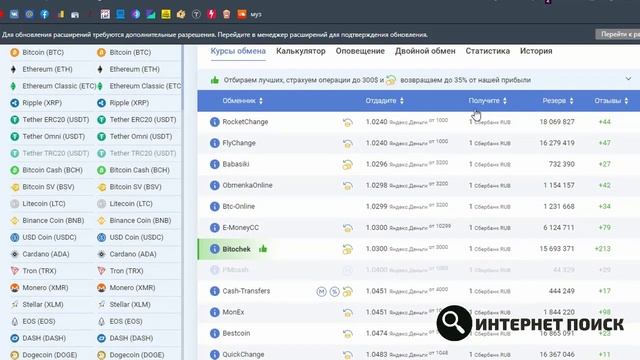Collapse the promo banner with chevron
The height and width of the screenshot is (360, 640).
tap(628, 79)
